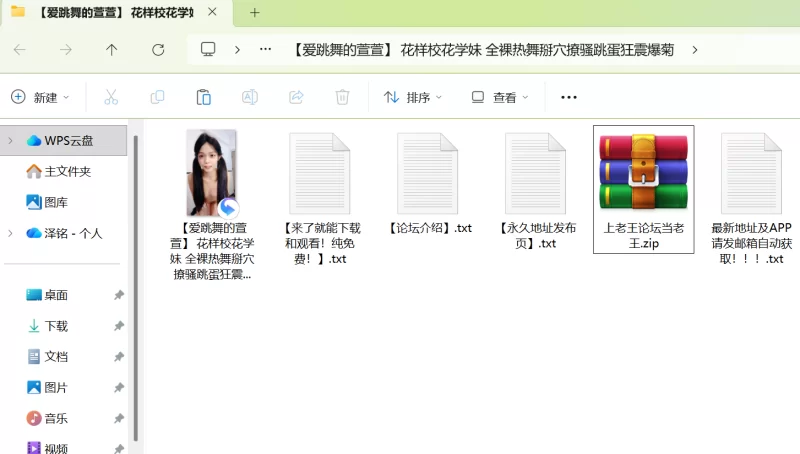Open 桌面 from quick access
The width and height of the screenshot is (800, 454).
point(47,295)
